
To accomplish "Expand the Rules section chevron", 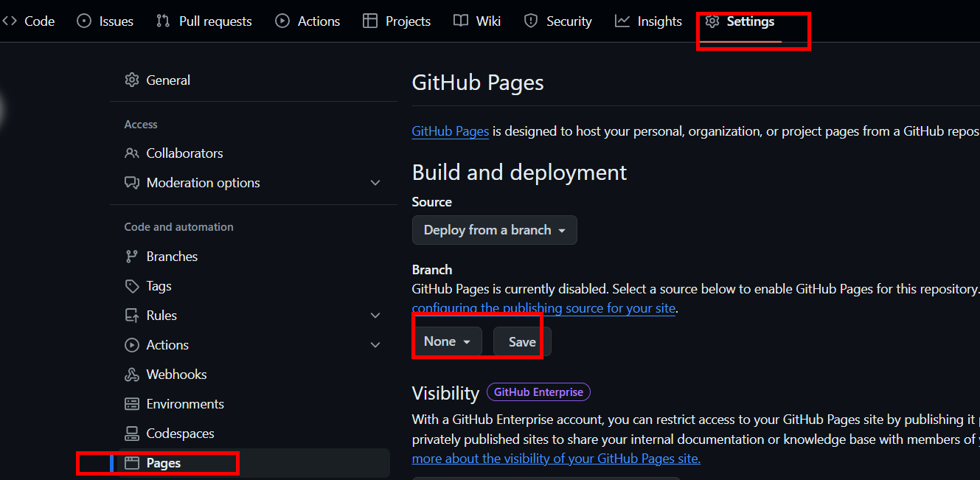I will click(375, 316).
